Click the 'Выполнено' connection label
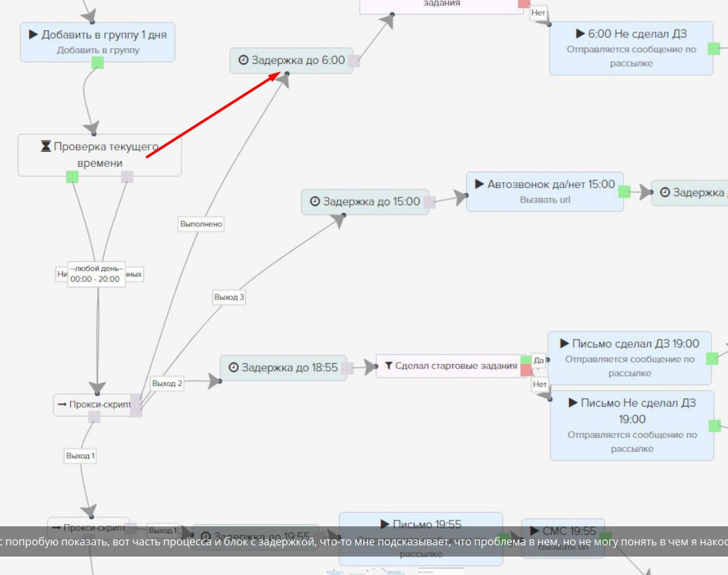The height and width of the screenshot is (575, 728). (x=201, y=224)
